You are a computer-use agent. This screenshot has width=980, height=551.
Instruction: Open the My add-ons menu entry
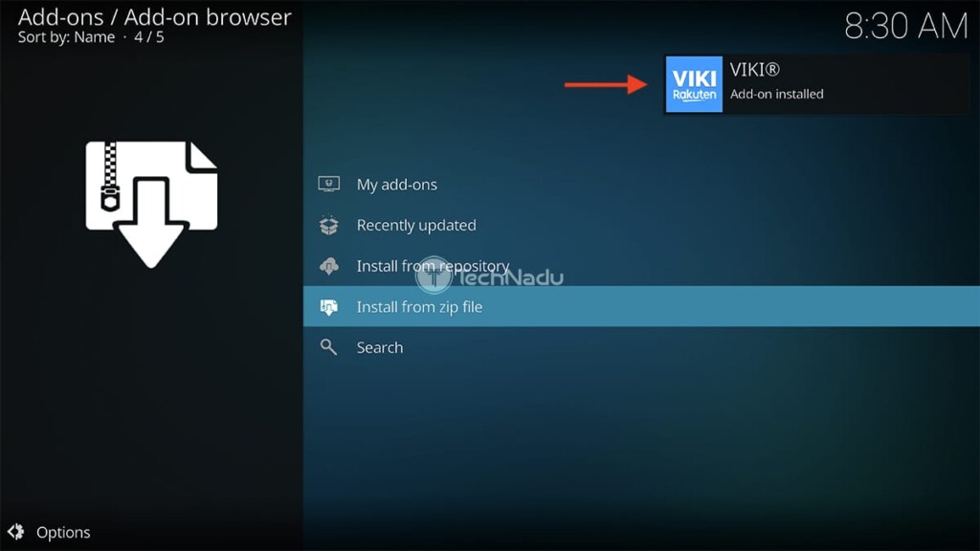[641, 185]
